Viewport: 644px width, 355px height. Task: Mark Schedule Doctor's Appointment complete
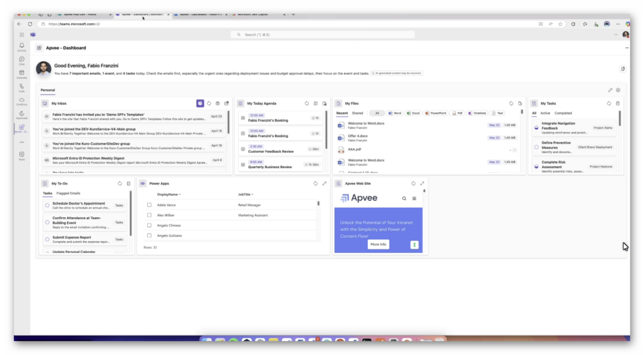(x=47, y=205)
